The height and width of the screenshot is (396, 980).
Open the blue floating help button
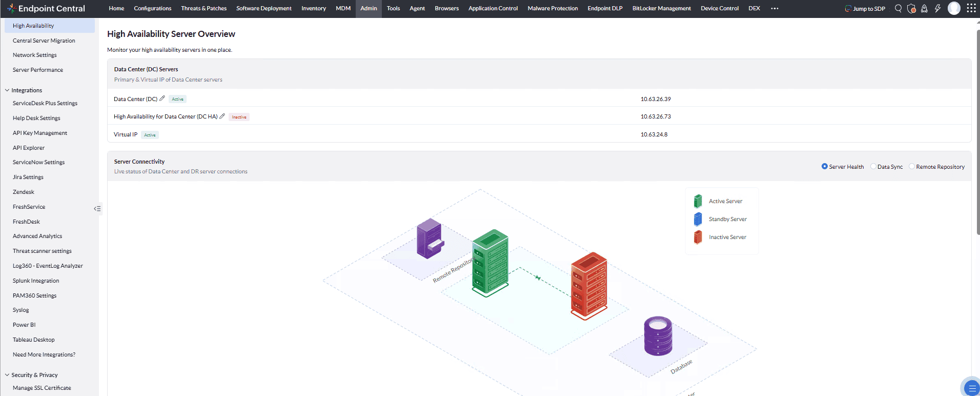[971, 388]
